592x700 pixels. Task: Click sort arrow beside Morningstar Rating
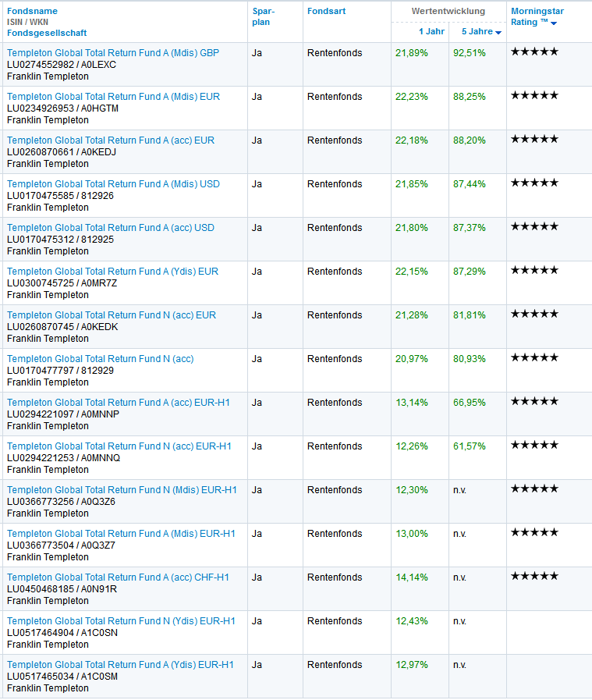pyautogui.click(x=554, y=23)
